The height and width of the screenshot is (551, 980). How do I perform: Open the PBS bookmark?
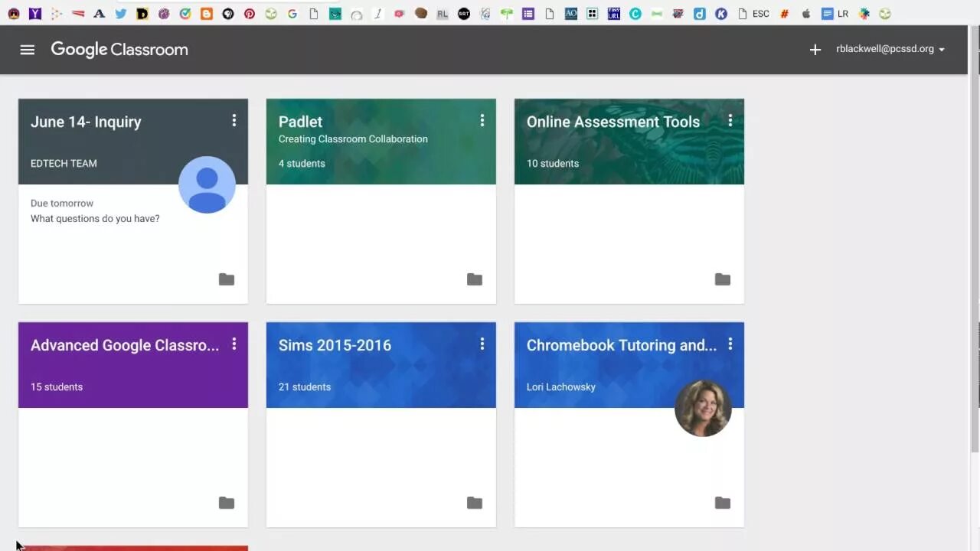[x=227, y=13]
